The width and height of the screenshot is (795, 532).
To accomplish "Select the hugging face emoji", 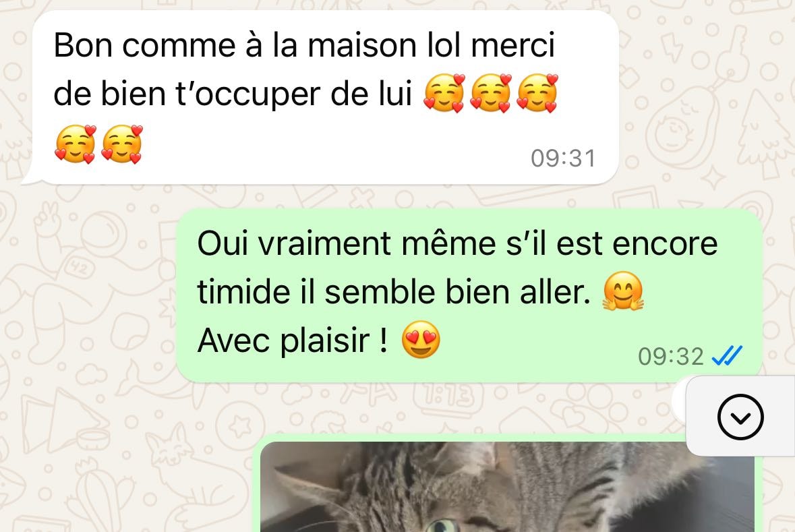I will 622,291.
